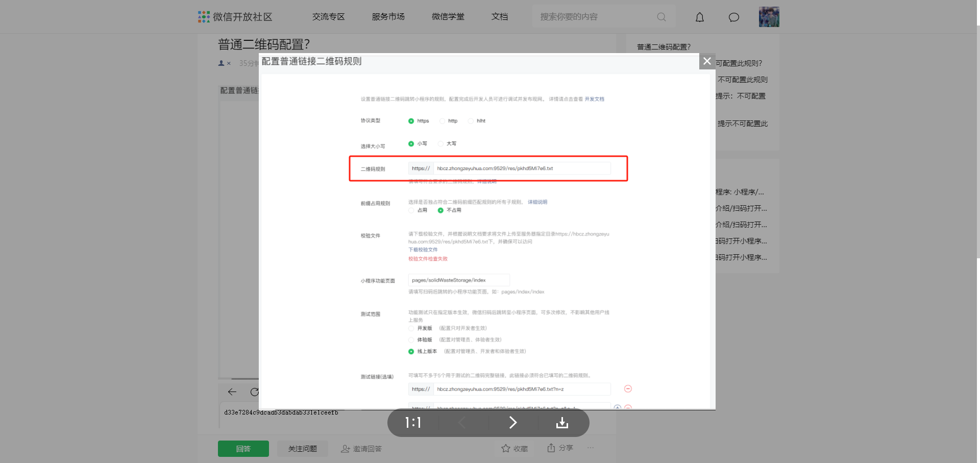
Task: Select the 不占用 radio button
Action: 440,210
